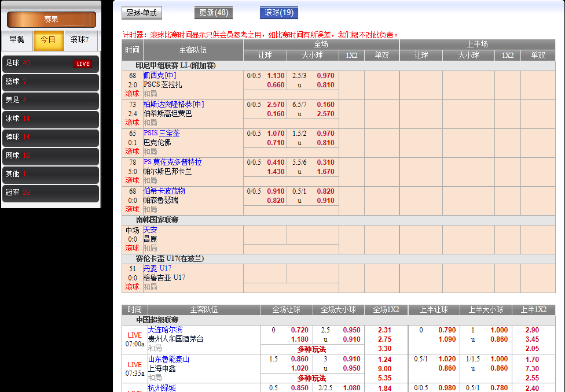
Task: Click 格鲁吉亚 U17 team name
Action: (x=164, y=278)
